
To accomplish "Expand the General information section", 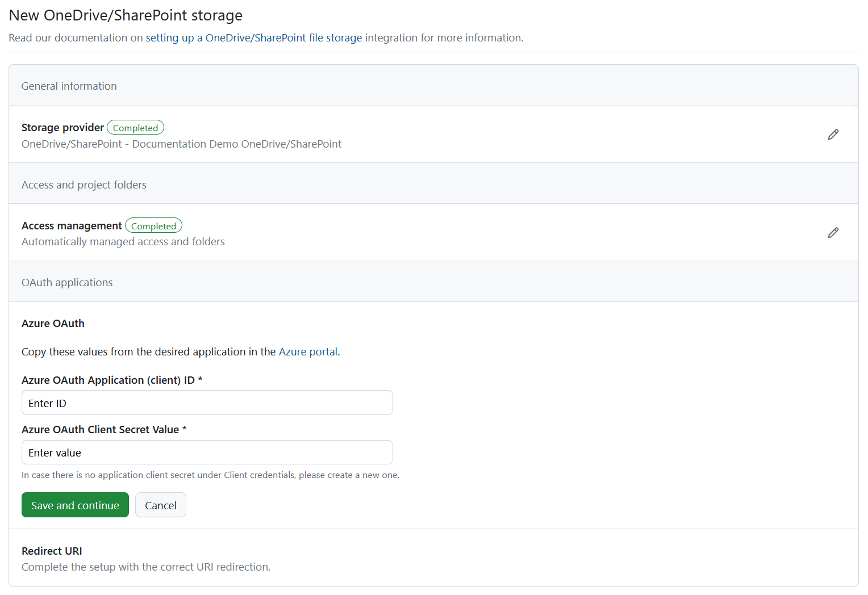I will pyautogui.click(x=69, y=85).
